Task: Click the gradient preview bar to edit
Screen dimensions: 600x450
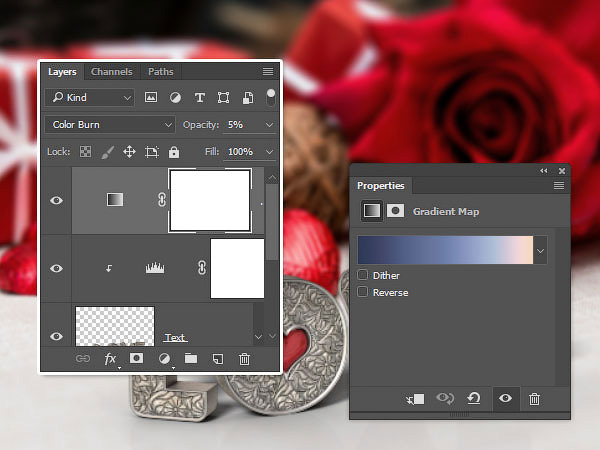Action: point(445,251)
